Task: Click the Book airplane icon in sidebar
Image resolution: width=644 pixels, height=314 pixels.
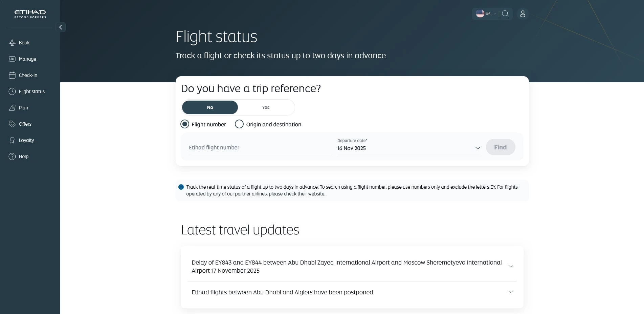Action: [x=12, y=43]
